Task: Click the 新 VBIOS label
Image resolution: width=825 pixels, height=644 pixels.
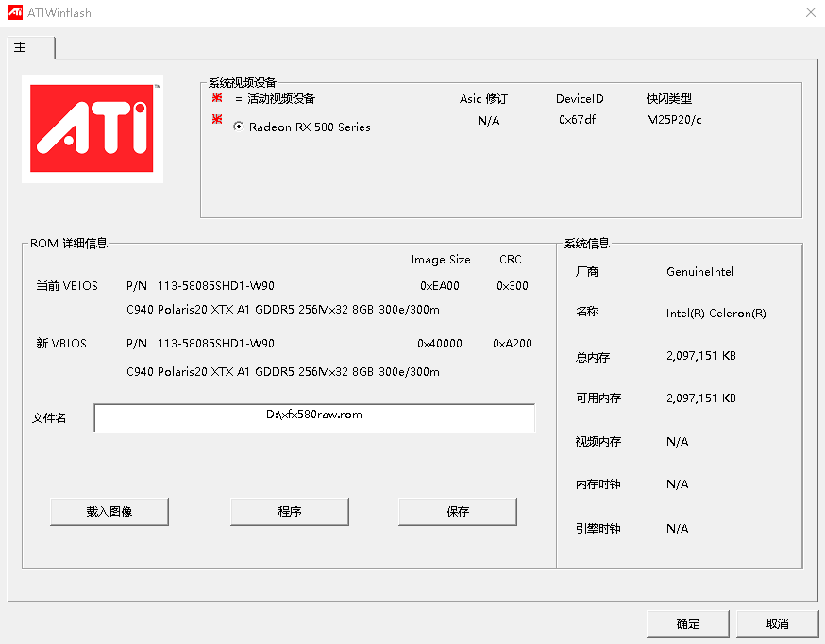Action: click(61, 344)
